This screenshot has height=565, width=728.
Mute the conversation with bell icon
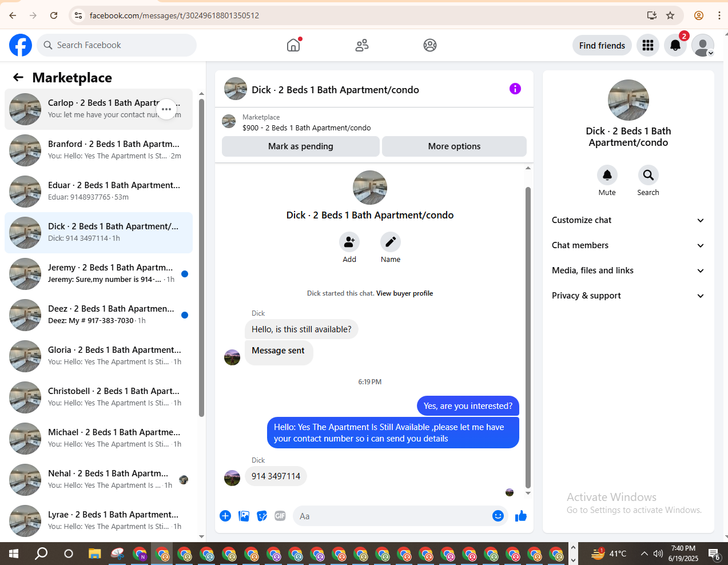(607, 175)
